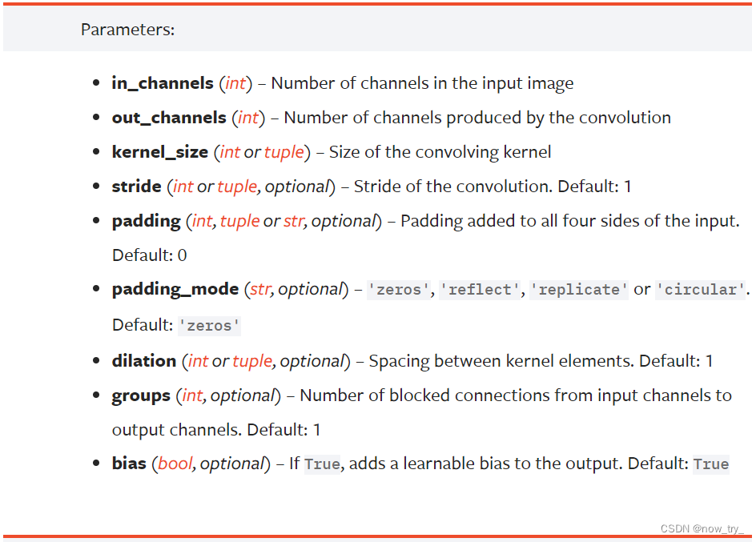Open the str link in padding parameter
Viewport: 756px width, 542px height.
pyautogui.click(x=294, y=221)
